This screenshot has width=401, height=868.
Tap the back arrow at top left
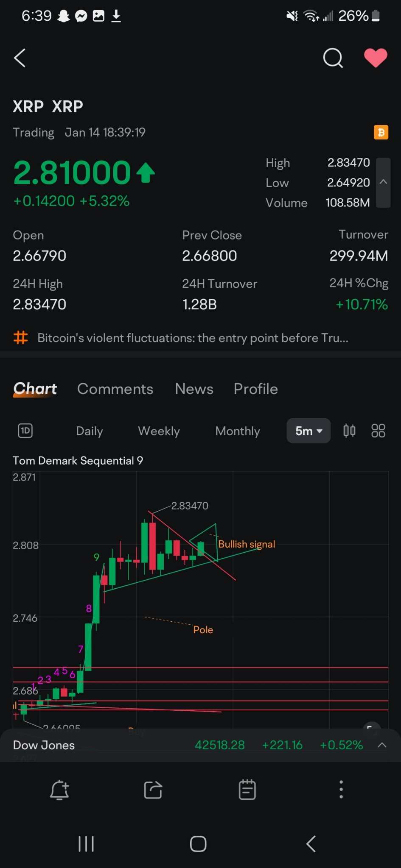click(20, 58)
